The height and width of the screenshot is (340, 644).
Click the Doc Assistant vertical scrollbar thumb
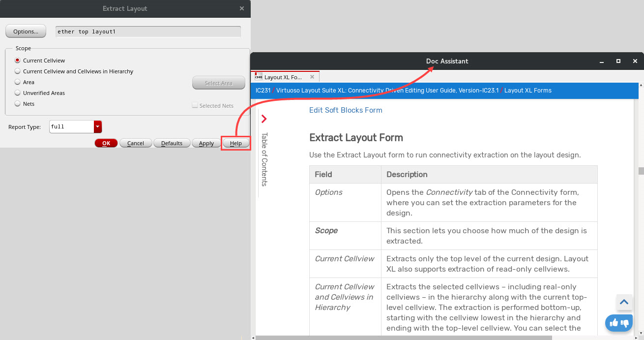[641, 171]
